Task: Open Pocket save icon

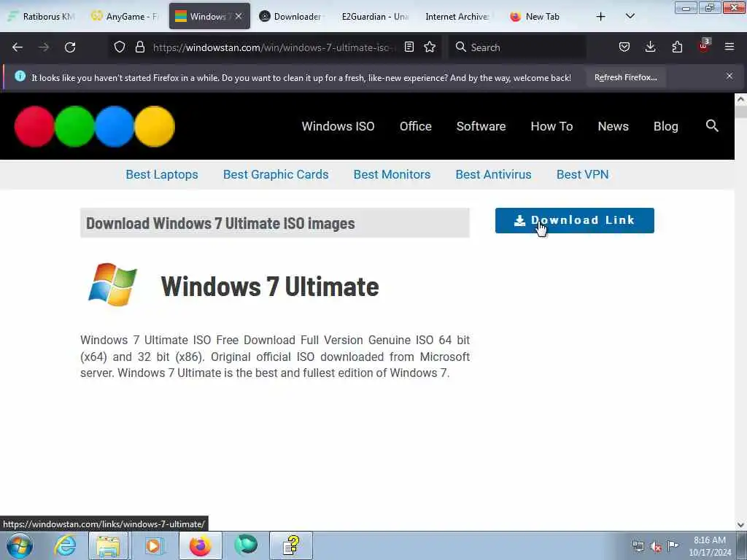Action: (x=624, y=47)
